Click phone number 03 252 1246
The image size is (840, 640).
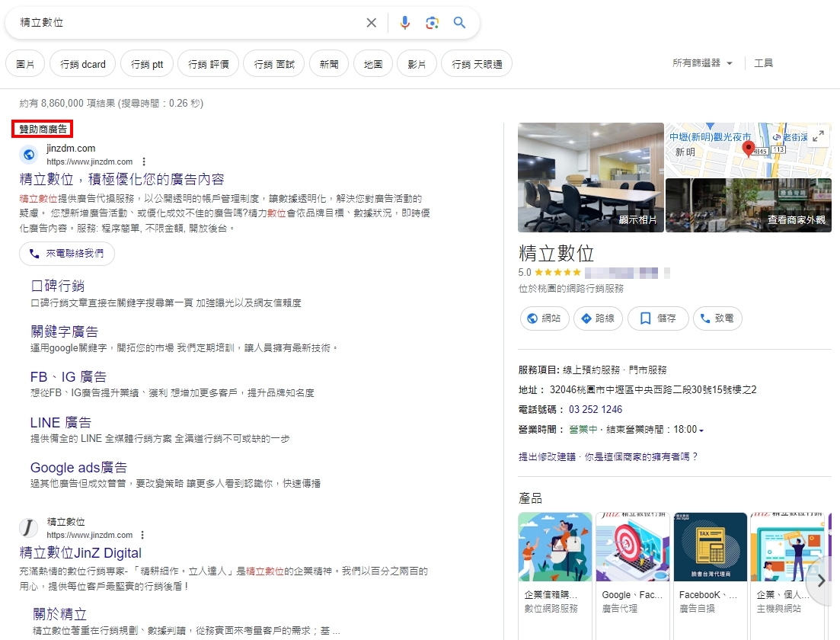tap(596, 409)
